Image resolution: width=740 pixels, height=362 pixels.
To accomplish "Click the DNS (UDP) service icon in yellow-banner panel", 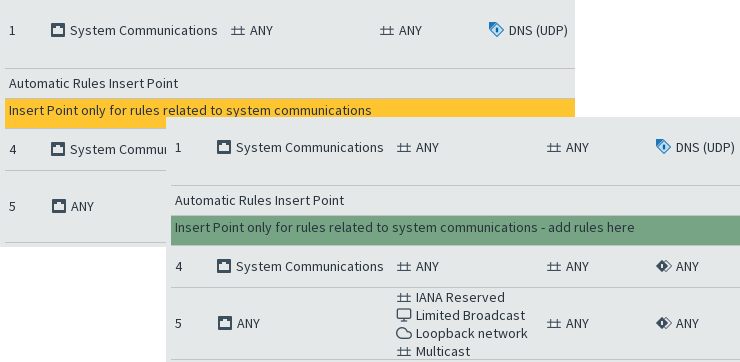I will [496, 30].
